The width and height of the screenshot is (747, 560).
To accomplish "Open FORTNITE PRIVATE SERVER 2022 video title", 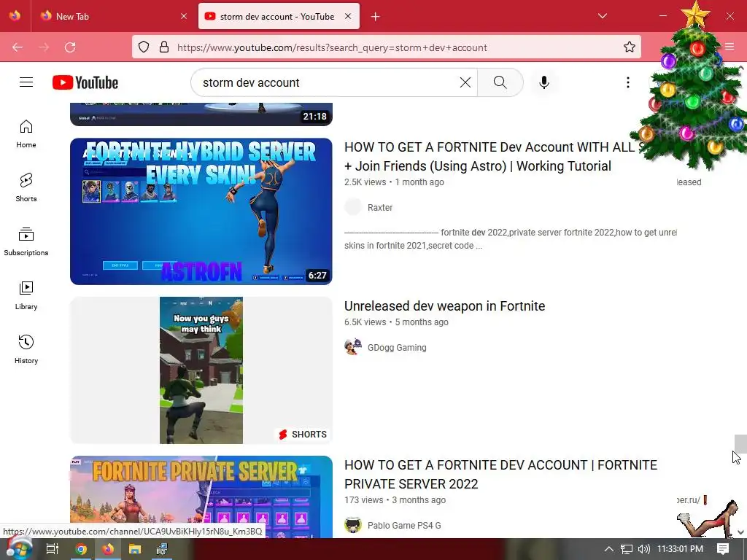I will (500, 474).
